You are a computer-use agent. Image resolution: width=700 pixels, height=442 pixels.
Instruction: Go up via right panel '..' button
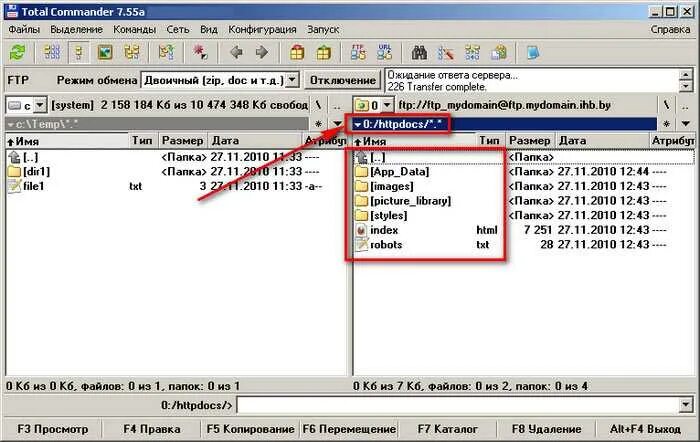[x=685, y=105]
